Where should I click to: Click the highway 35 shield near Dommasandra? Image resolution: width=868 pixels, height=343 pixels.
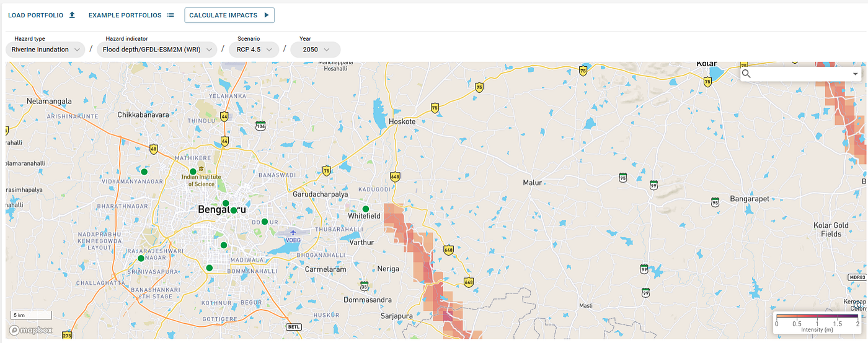tap(365, 285)
